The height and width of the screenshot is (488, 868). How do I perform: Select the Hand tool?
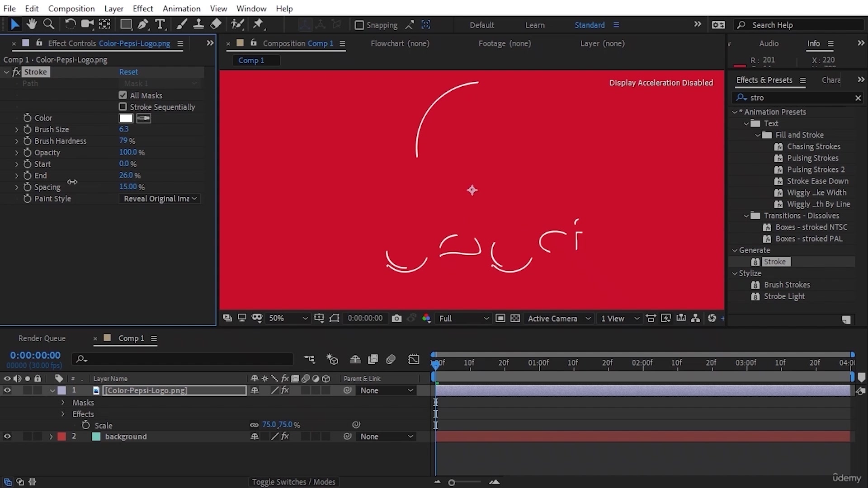(32, 24)
